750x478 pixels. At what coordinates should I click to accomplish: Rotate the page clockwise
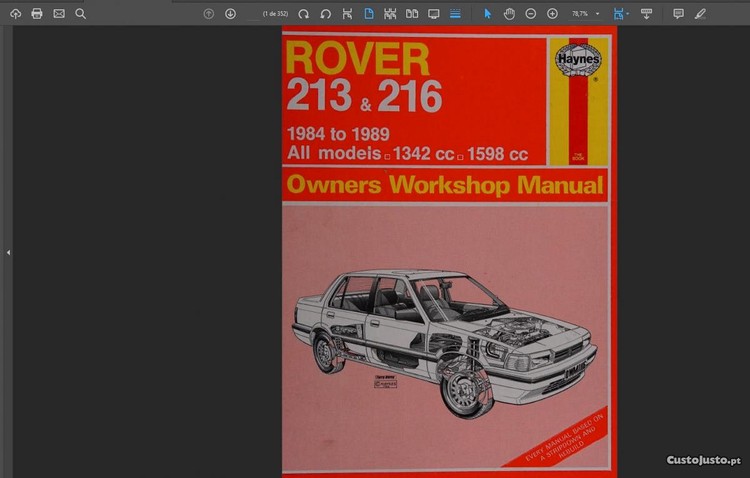(x=303, y=14)
